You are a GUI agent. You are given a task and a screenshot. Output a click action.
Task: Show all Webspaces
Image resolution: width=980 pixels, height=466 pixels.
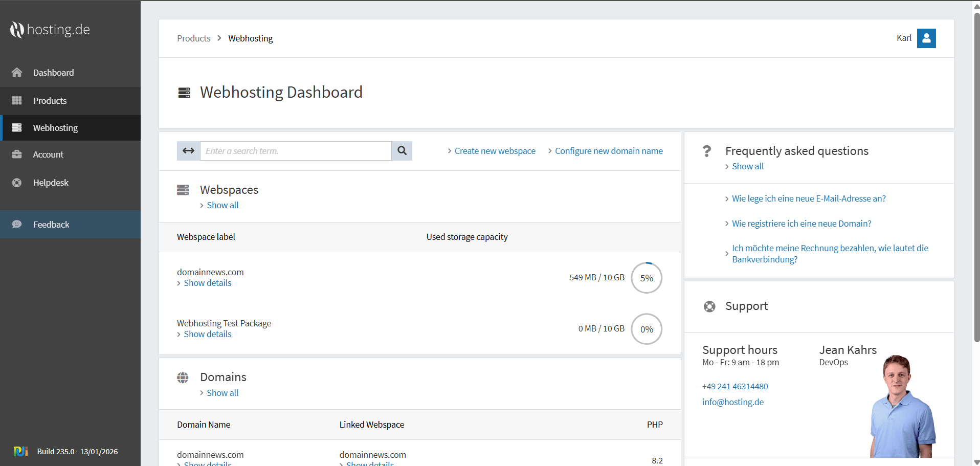tap(222, 205)
